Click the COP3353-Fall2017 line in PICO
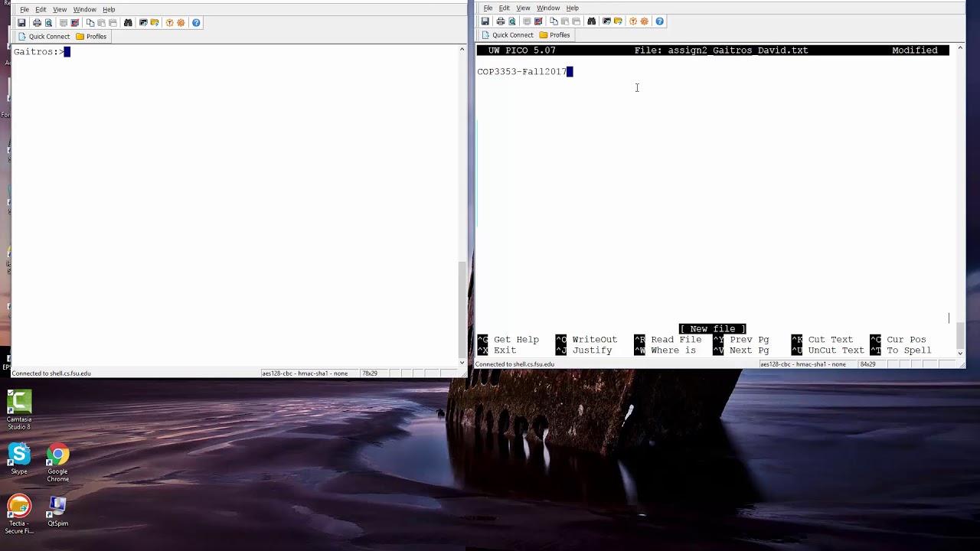 coord(522,72)
